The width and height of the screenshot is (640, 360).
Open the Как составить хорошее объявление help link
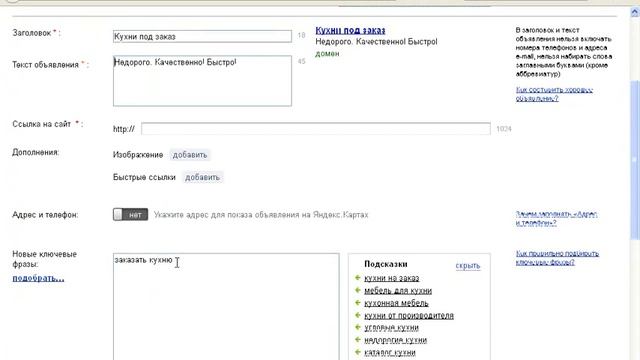point(554,94)
